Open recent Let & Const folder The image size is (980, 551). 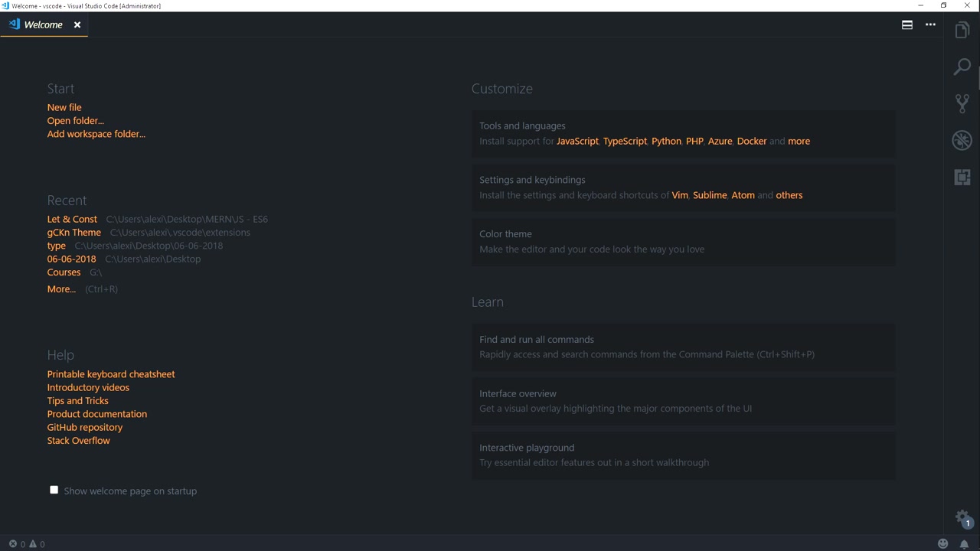click(72, 219)
